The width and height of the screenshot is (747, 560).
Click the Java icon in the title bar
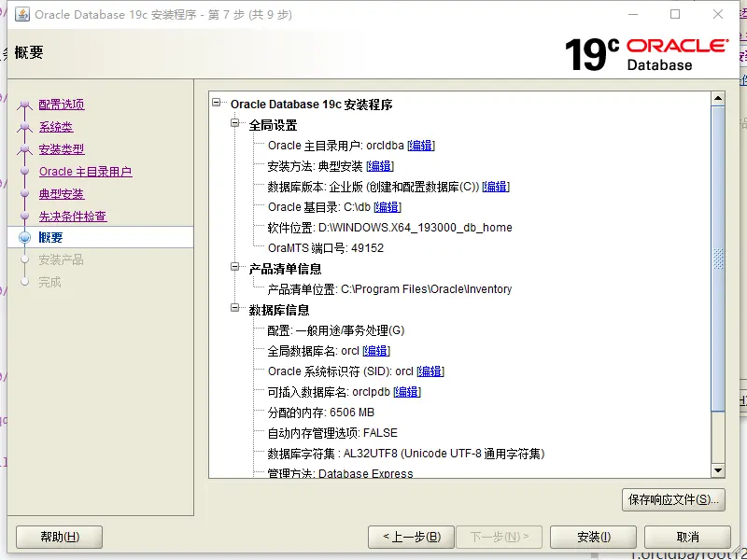tap(21, 14)
